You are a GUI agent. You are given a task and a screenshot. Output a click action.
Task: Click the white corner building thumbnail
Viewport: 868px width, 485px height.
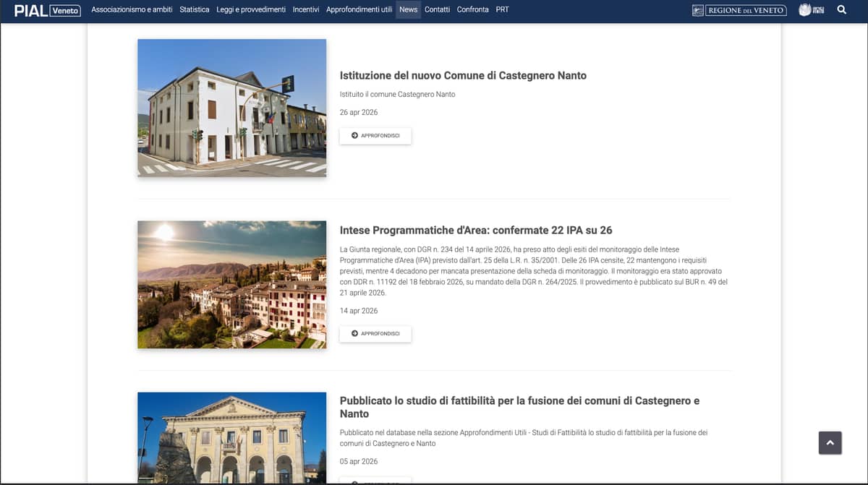pos(232,108)
